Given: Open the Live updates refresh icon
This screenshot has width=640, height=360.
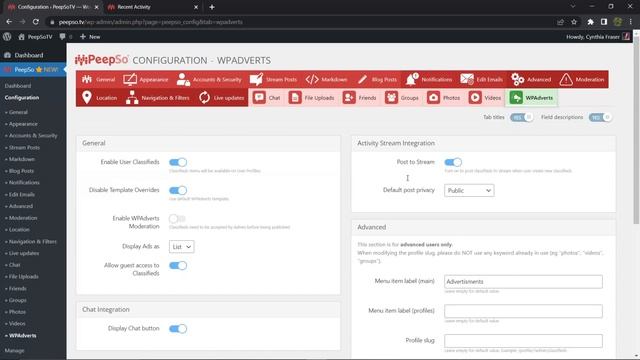Looking at the screenshot, I should 204,98.
